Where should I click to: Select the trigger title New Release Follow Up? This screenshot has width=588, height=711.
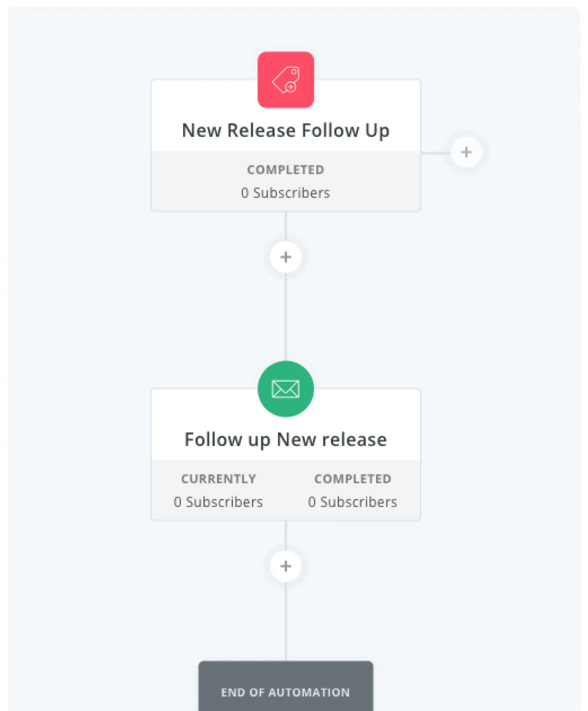(286, 131)
